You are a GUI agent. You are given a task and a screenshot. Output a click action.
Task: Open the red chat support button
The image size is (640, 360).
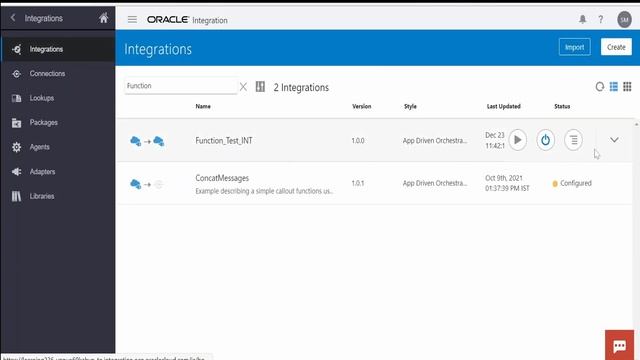click(x=620, y=345)
